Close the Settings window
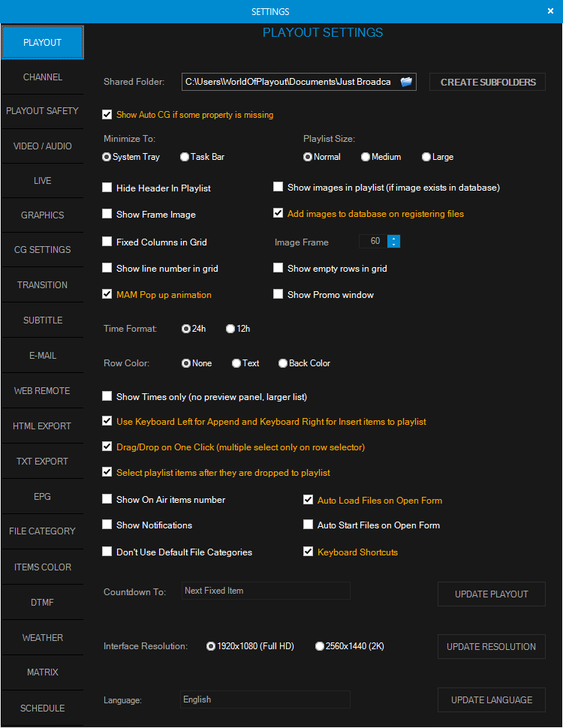 [550, 11]
